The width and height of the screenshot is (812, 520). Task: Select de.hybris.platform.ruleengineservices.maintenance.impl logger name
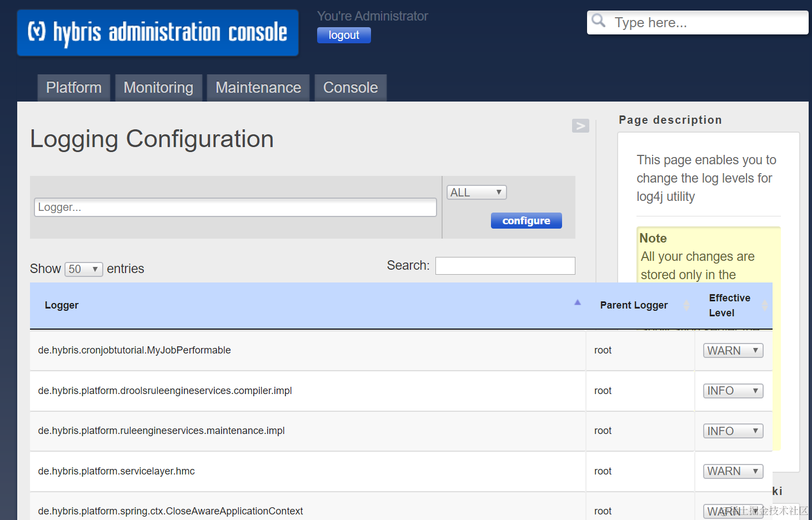[161, 431]
